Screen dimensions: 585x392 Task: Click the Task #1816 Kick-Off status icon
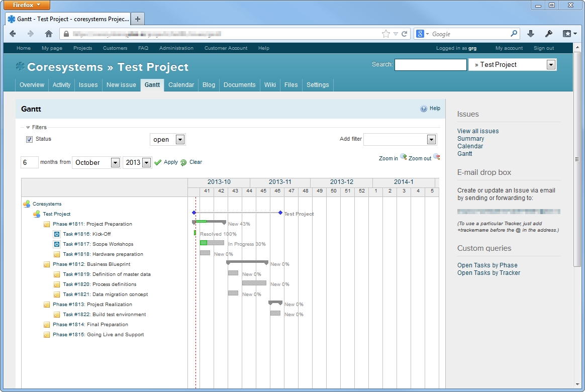[x=57, y=234]
